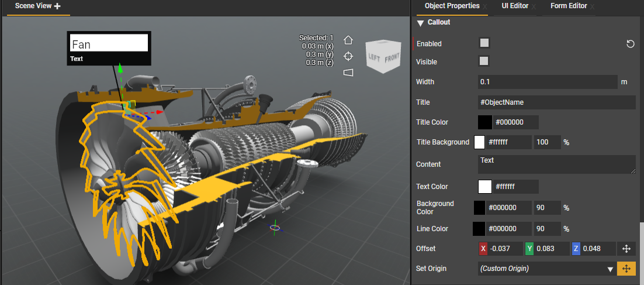Open the Title Color swatch

coord(485,122)
